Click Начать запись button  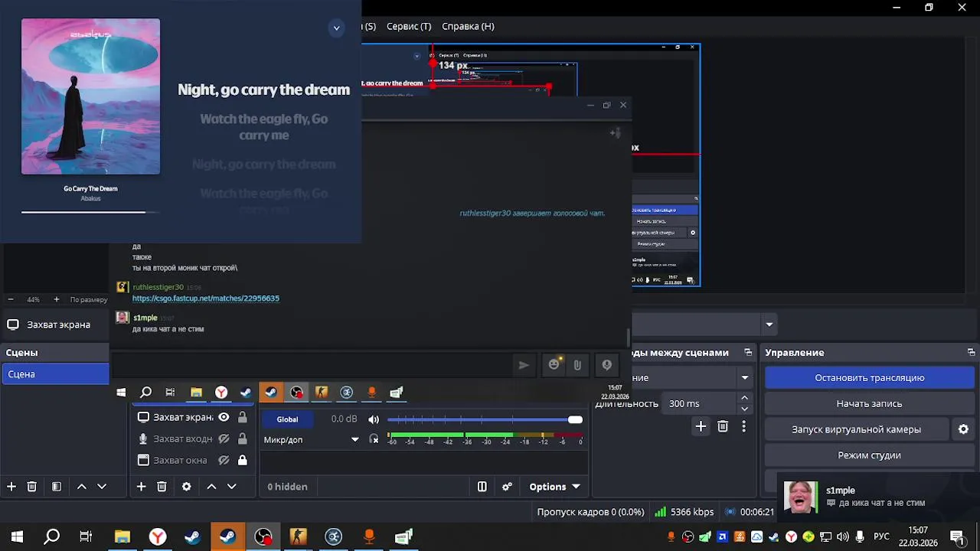(x=869, y=403)
